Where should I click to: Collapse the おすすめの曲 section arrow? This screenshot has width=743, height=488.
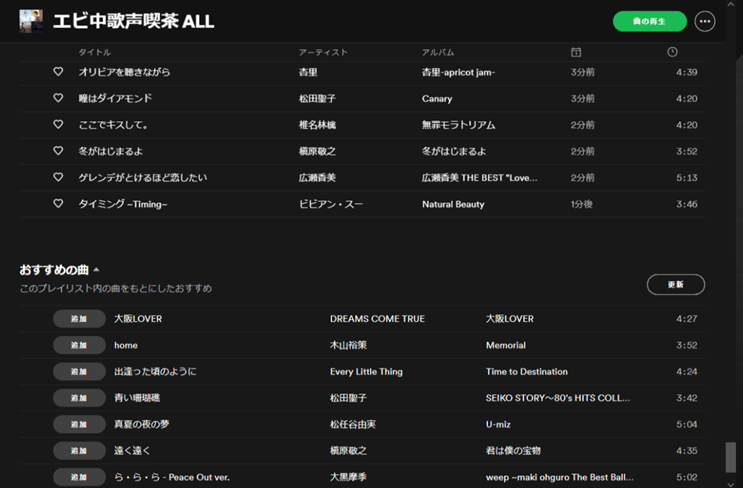click(96, 270)
